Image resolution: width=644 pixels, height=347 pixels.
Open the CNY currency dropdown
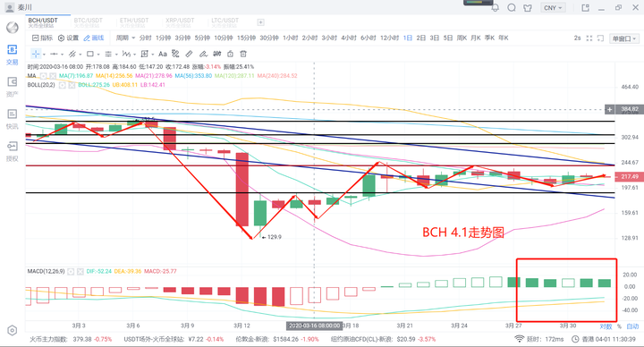(x=553, y=8)
